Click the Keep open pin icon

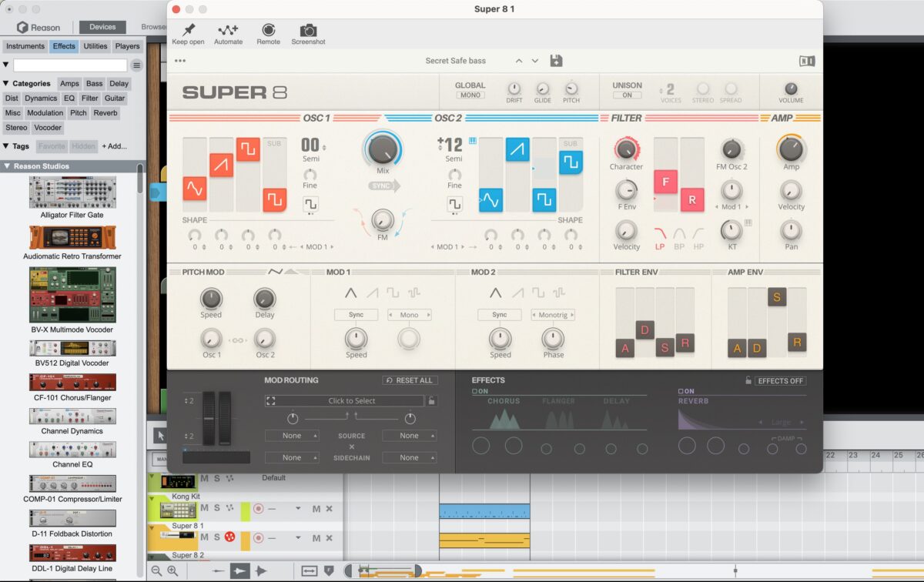(x=188, y=30)
